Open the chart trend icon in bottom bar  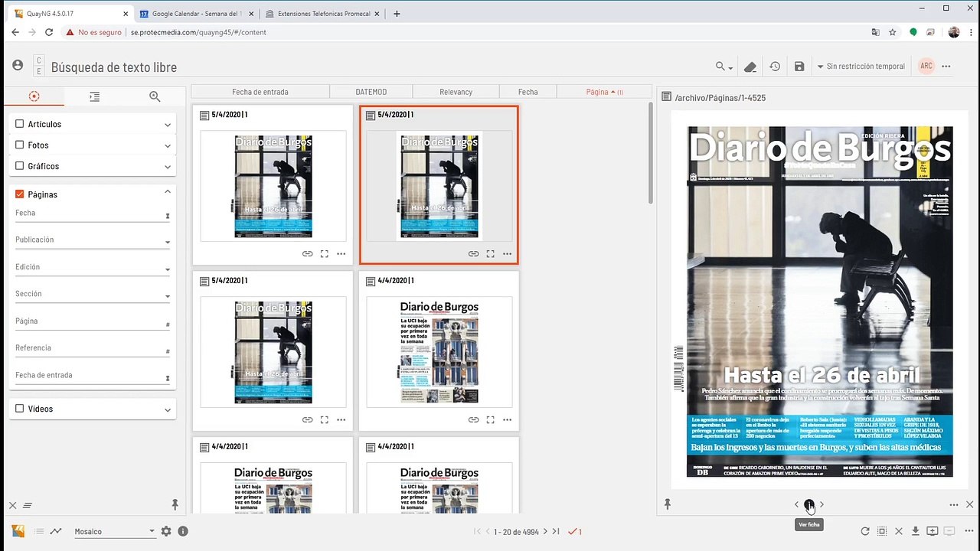pyautogui.click(x=56, y=531)
